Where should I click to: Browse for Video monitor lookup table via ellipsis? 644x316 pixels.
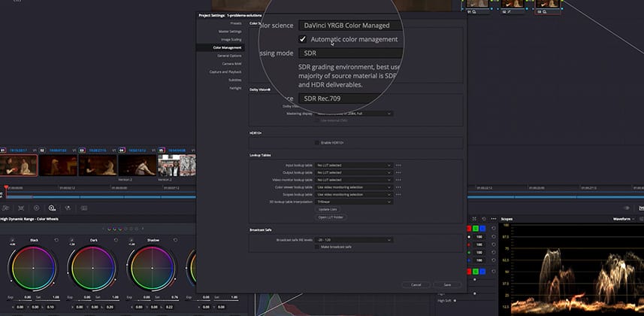pyautogui.click(x=398, y=180)
